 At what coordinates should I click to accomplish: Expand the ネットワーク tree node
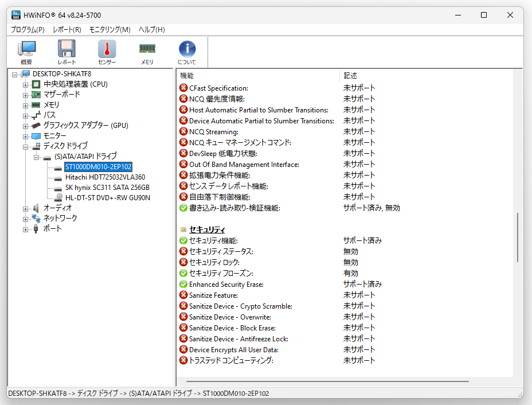(x=25, y=219)
